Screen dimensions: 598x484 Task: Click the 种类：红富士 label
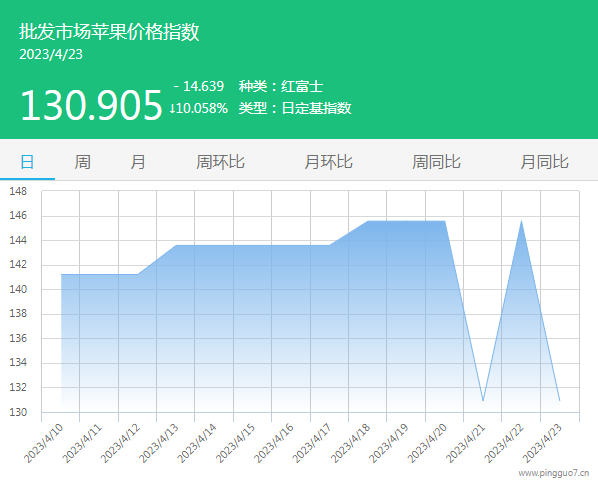[281, 86]
